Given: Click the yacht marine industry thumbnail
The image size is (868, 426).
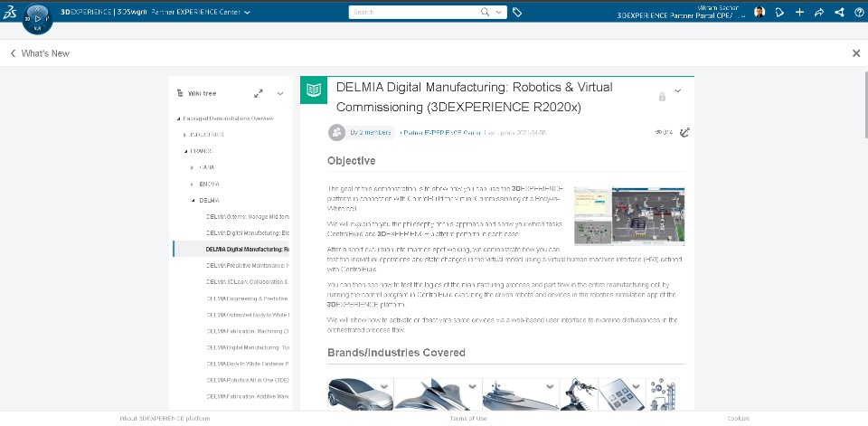Looking at the screenshot, I should point(521,395).
